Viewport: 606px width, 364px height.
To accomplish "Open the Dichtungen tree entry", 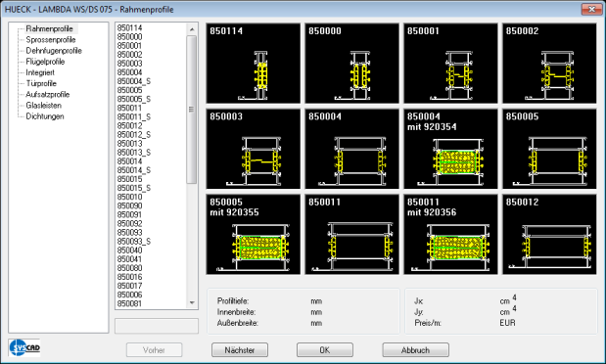I will pos(45,116).
